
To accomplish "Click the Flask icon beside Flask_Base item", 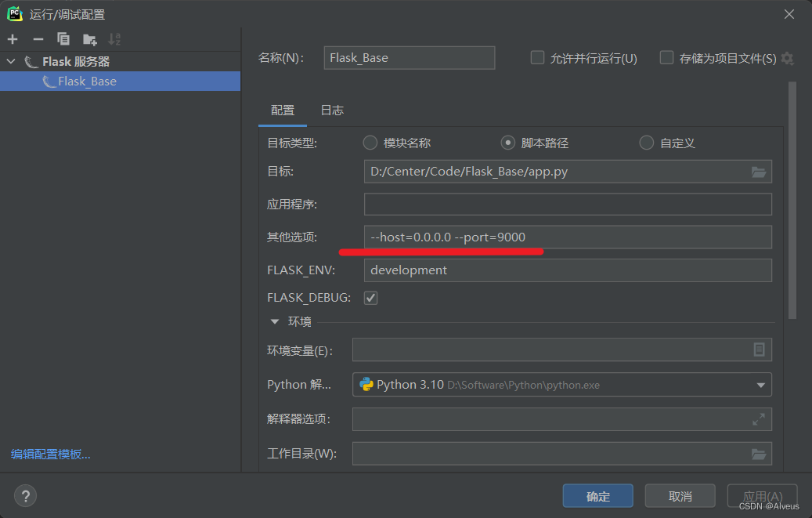I will tap(49, 82).
